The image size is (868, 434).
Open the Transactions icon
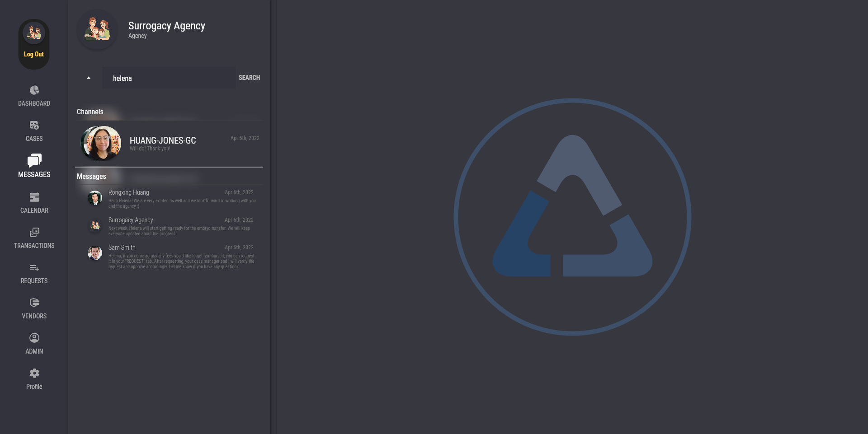(x=34, y=233)
